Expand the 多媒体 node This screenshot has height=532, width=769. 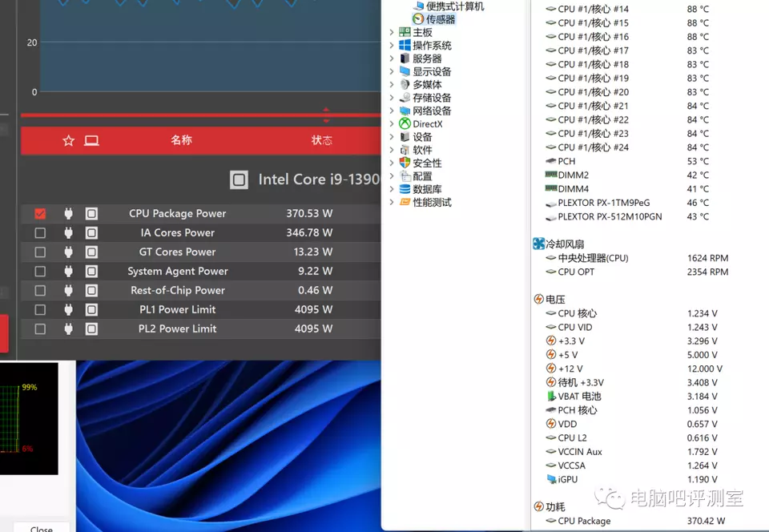[x=392, y=85]
